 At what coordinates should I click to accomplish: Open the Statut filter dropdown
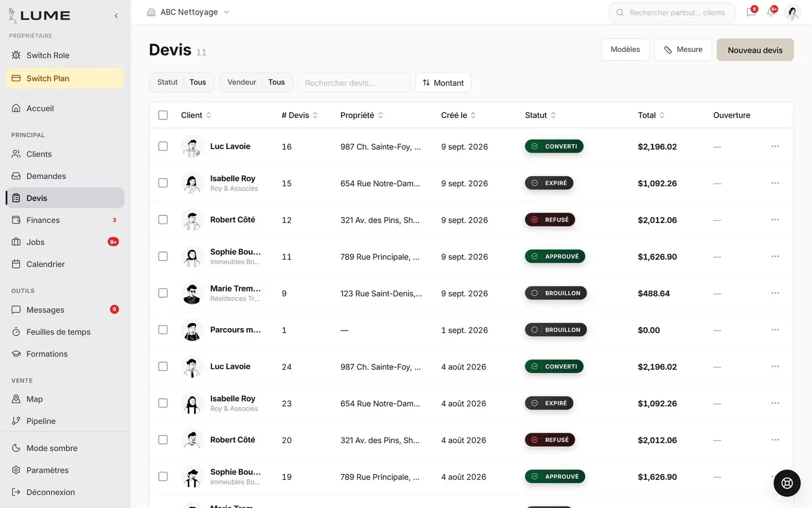182,82
